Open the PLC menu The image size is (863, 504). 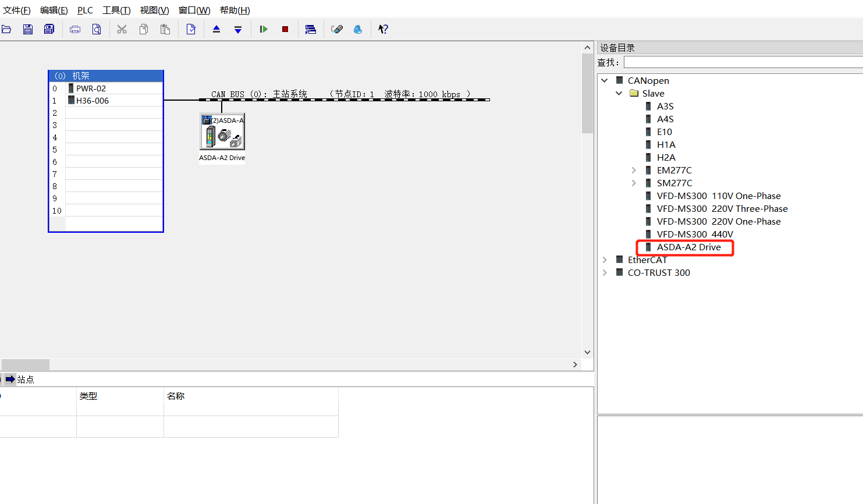[x=85, y=10]
